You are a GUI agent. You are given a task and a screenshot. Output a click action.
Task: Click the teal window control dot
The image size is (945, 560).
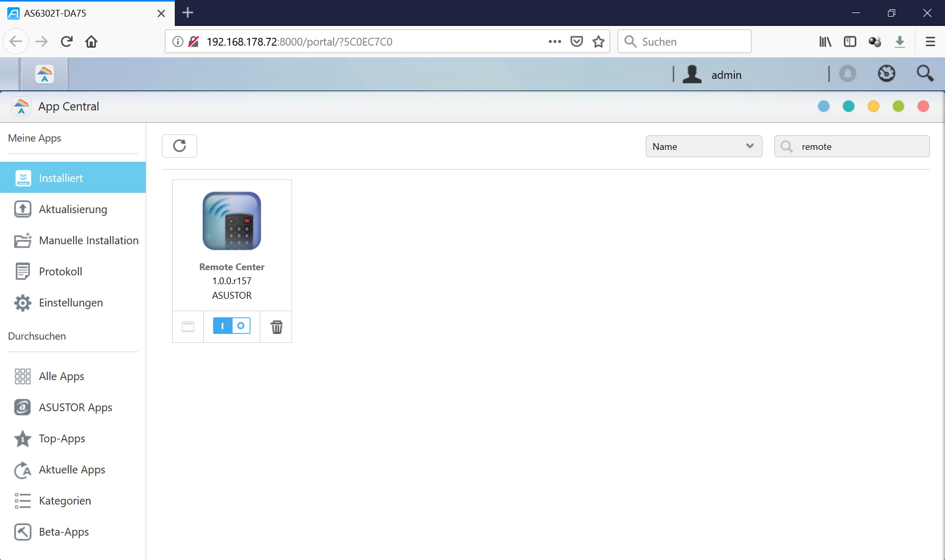(849, 106)
